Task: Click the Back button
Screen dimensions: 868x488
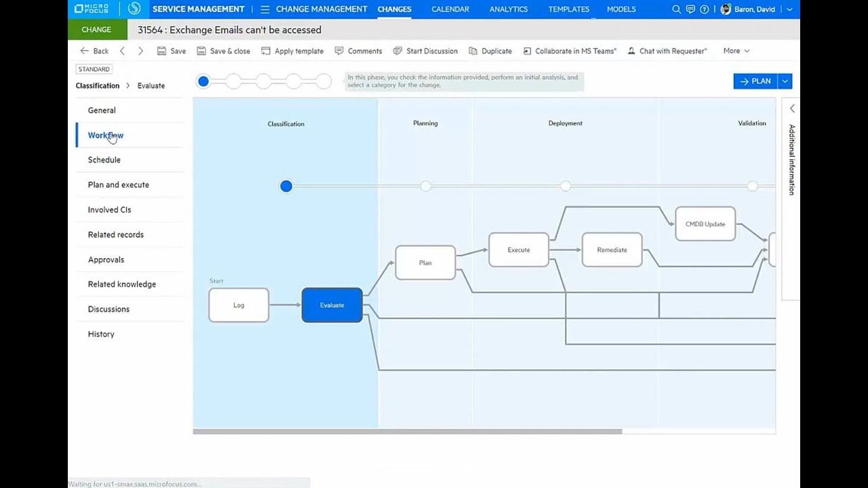Action: pos(94,51)
